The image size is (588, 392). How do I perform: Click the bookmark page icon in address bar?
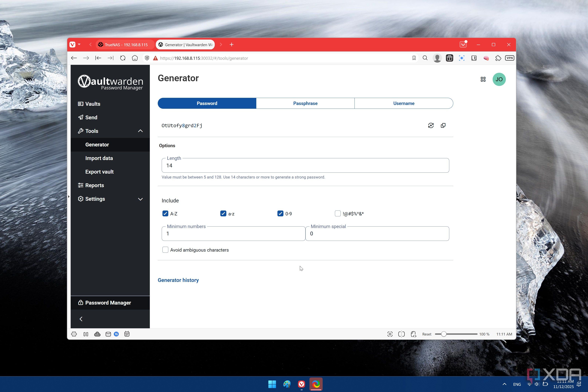[x=414, y=58]
